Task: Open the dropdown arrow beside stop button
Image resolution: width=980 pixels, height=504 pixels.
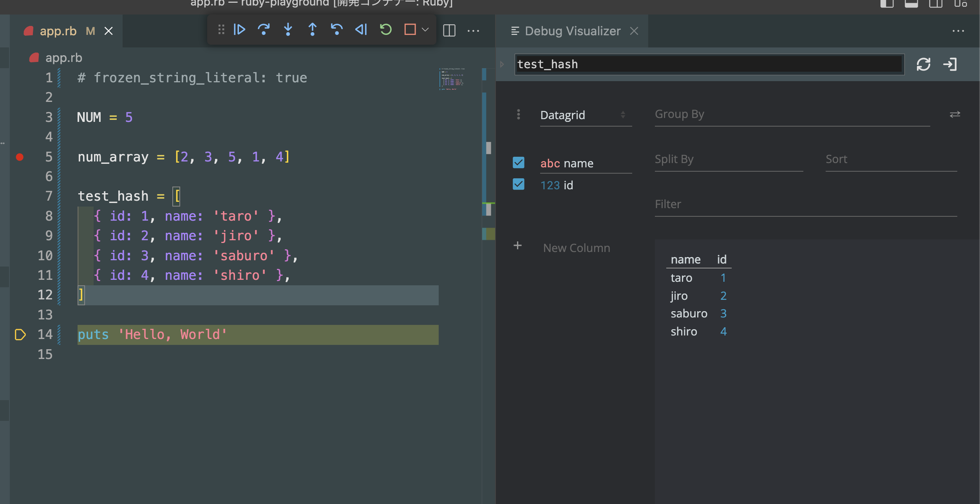Action: [425, 30]
